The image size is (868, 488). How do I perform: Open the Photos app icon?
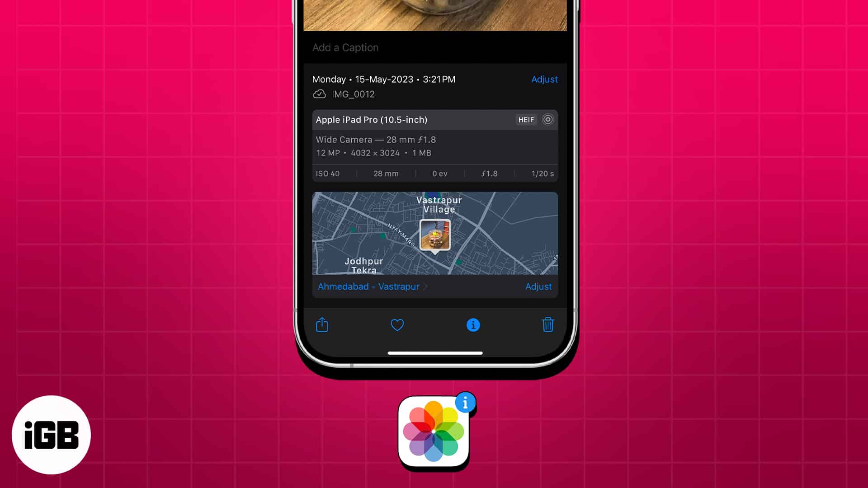pos(434,432)
